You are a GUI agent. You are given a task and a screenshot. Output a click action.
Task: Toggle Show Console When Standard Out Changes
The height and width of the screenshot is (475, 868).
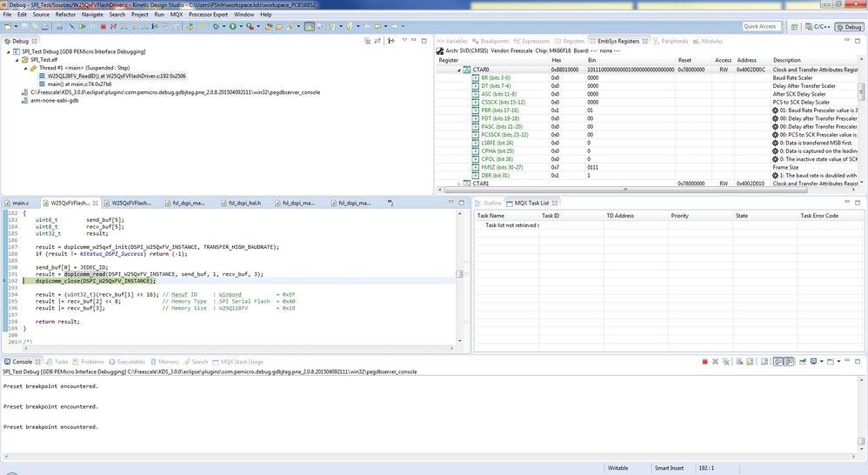click(778, 362)
